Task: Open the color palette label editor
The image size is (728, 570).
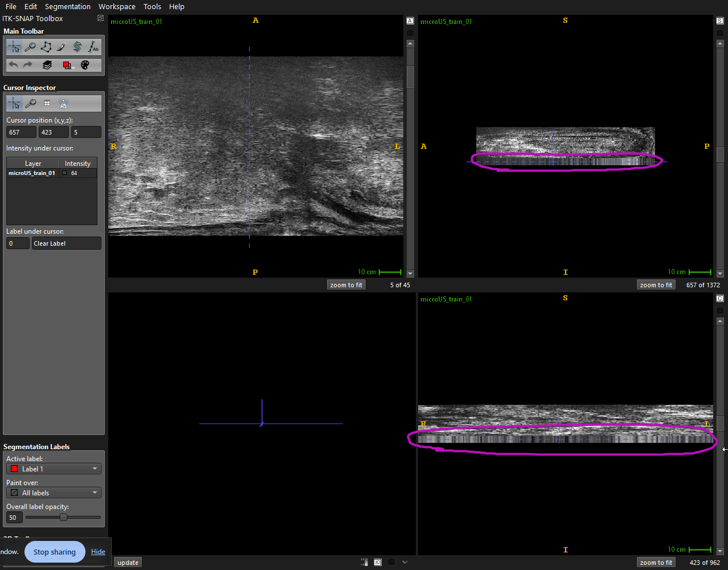Action: pyautogui.click(x=85, y=65)
